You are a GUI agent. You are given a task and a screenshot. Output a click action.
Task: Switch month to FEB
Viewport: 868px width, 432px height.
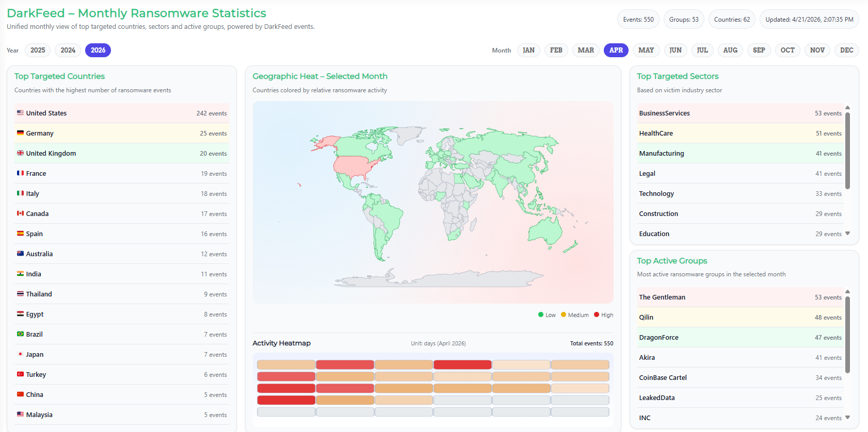tap(556, 50)
